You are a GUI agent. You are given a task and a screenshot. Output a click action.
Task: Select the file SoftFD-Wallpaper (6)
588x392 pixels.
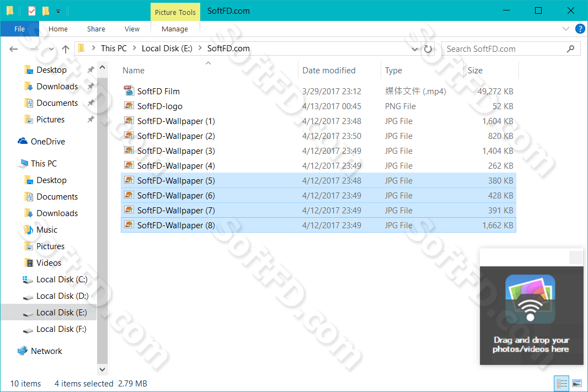[x=318, y=196]
